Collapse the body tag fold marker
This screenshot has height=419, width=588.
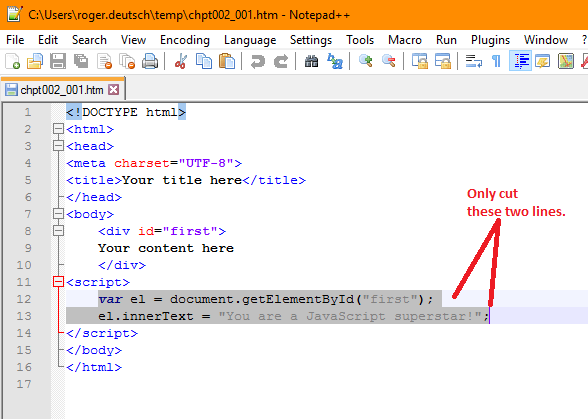[58, 214]
